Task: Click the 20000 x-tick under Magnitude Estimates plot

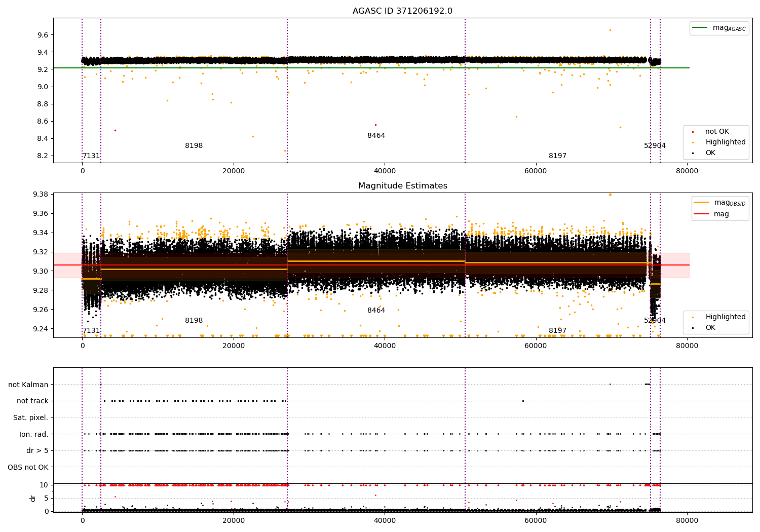Action: pos(233,346)
